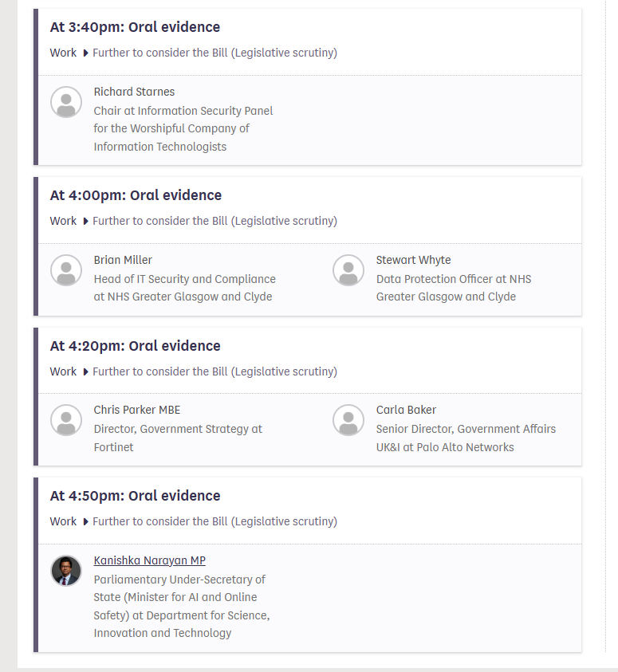Screen dimensions: 618x672
Task: Click Carla Baker's profile avatar icon
Action: pyautogui.click(x=348, y=420)
